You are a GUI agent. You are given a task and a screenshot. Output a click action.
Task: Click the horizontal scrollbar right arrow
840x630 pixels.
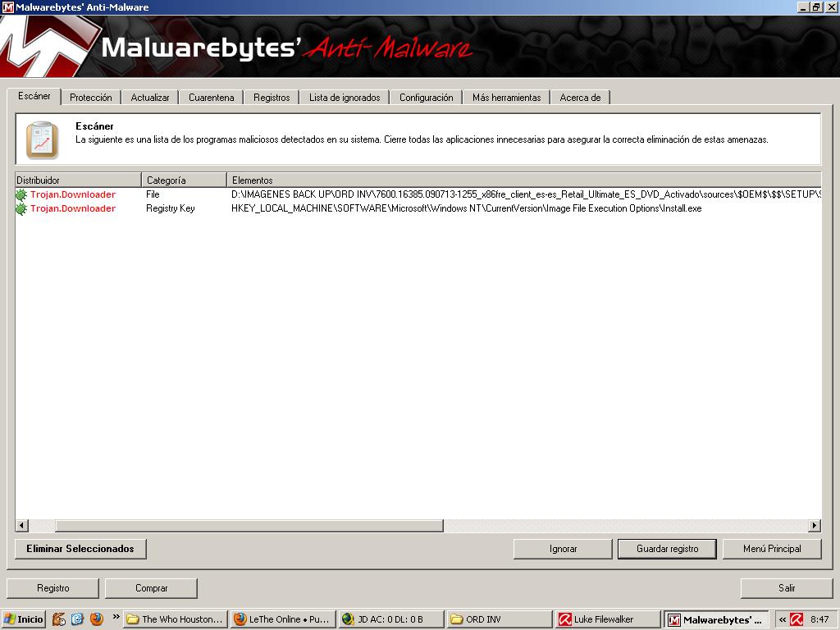coord(815,526)
